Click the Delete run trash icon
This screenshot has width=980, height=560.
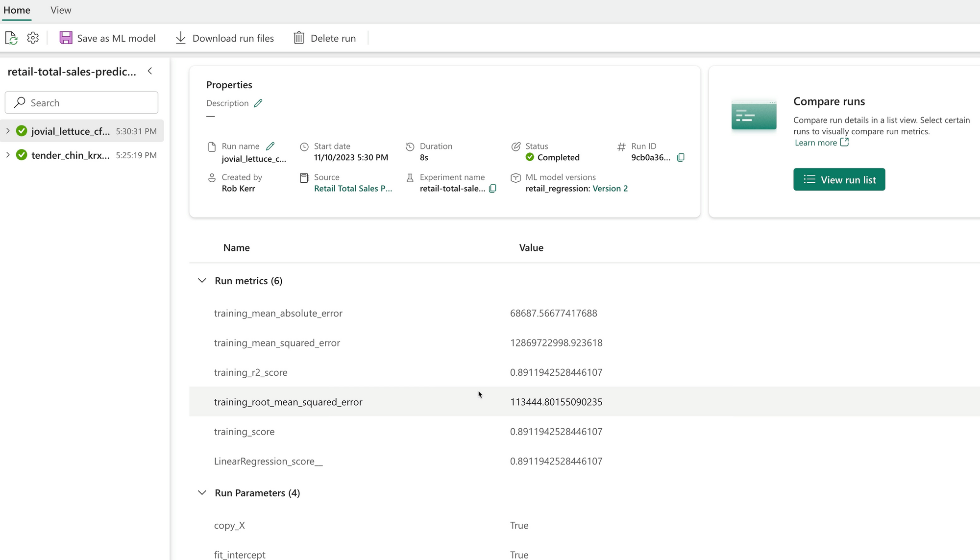299,38
